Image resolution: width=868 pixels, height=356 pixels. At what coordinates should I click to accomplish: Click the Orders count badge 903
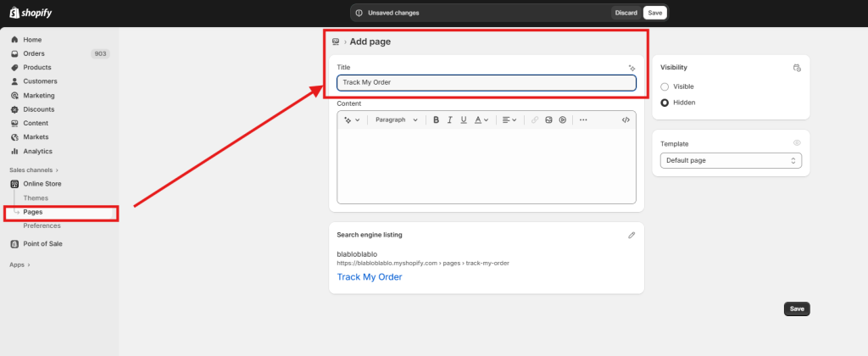(100, 53)
